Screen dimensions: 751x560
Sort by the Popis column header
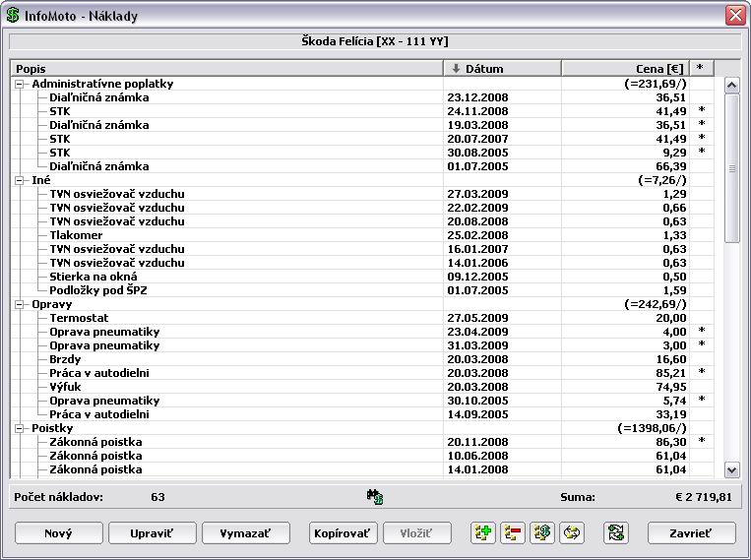click(227, 69)
